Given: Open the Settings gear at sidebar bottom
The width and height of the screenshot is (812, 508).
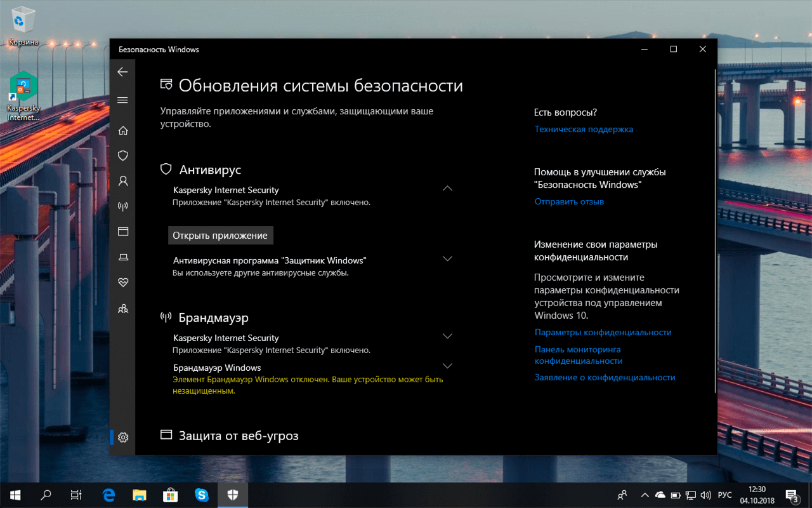Looking at the screenshot, I should [122, 438].
